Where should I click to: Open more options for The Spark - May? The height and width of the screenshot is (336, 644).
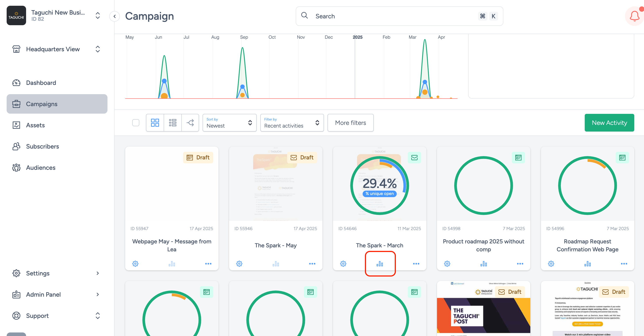point(312,263)
